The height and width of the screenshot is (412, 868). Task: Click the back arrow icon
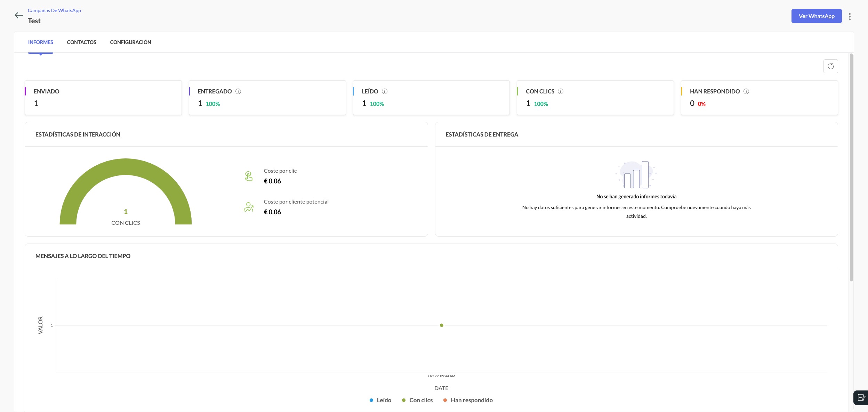[x=19, y=15]
